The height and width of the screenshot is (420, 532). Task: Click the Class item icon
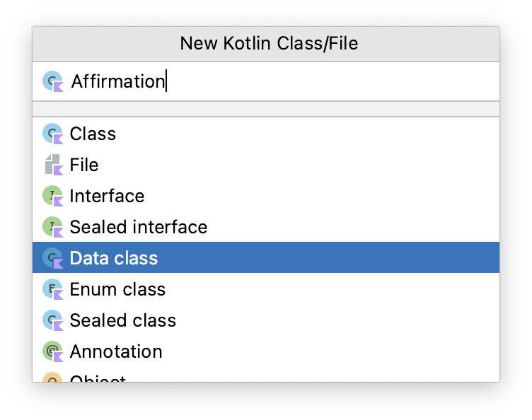tap(53, 134)
